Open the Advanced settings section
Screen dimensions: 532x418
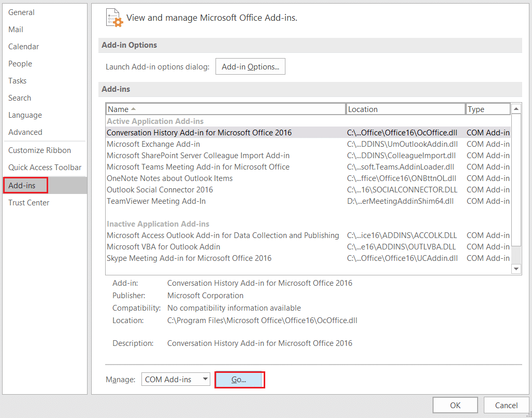click(25, 132)
